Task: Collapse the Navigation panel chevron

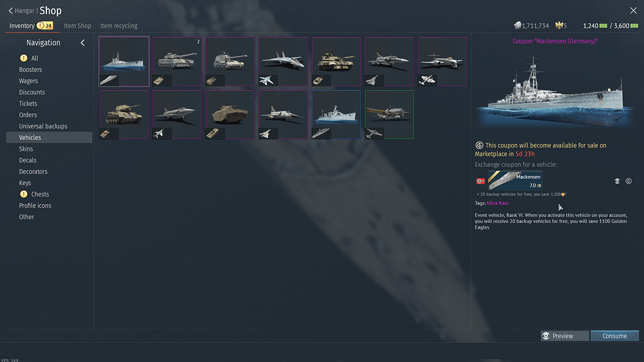Action: [x=82, y=43]
